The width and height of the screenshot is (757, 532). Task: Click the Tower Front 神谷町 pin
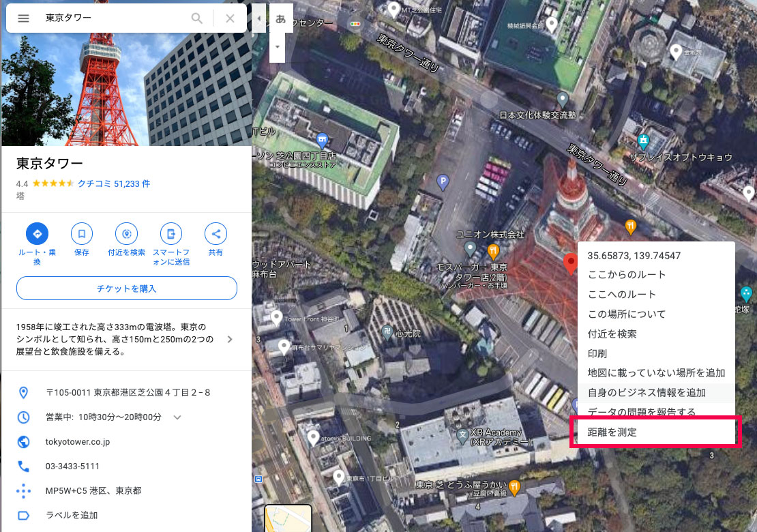[277, 318]
